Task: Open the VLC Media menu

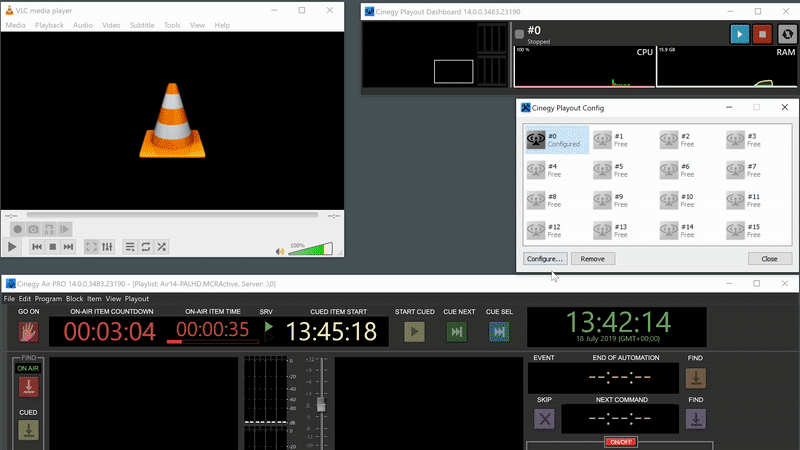Action: pyautogui.click(x=15, y=25)
